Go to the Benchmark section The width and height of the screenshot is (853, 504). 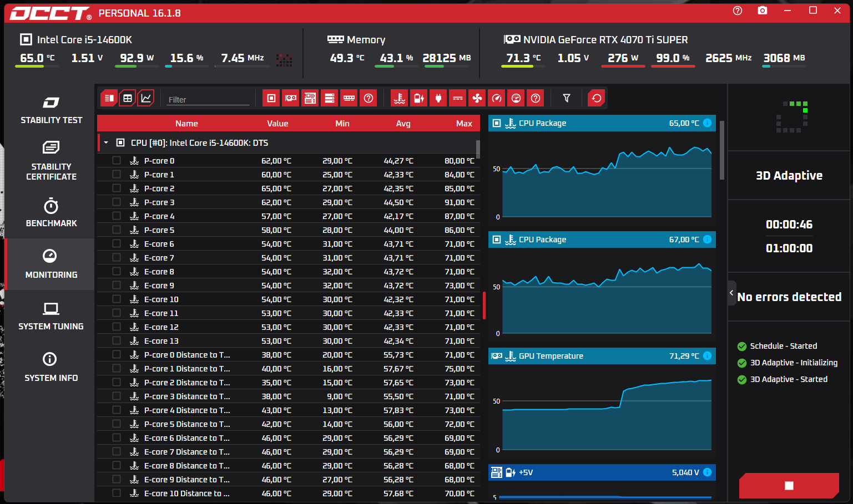[51, 213]
